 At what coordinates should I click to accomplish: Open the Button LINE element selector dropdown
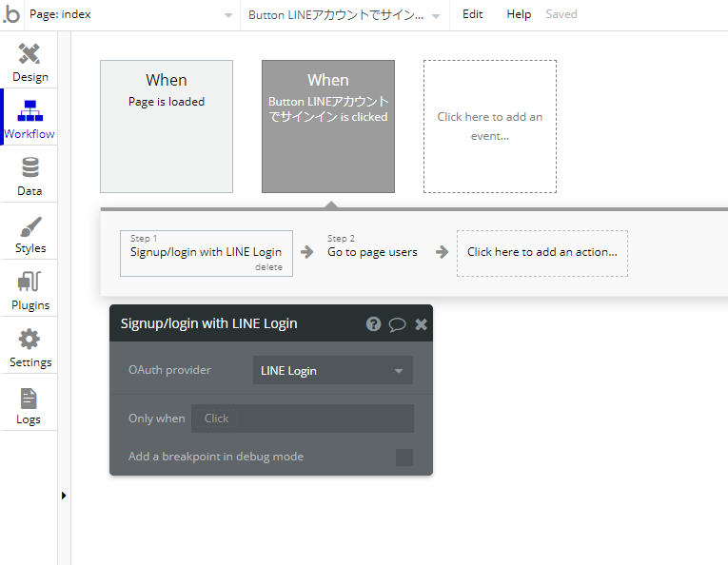[344, 15]
